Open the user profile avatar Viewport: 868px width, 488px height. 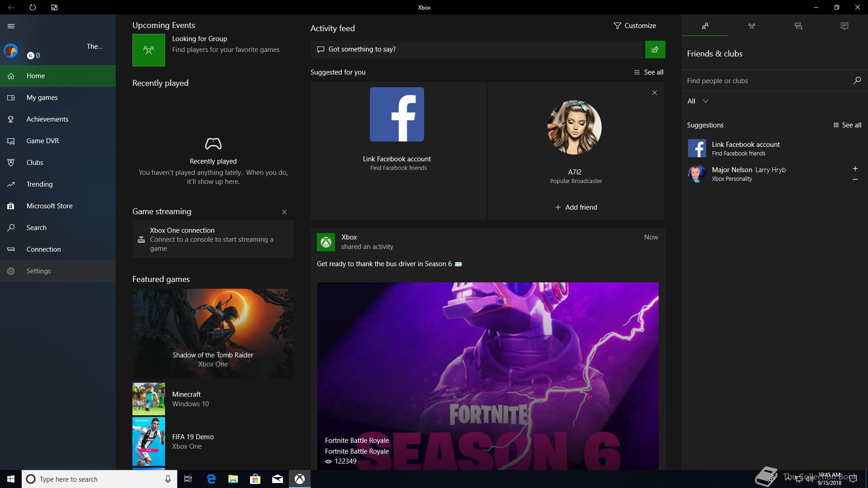11,51
